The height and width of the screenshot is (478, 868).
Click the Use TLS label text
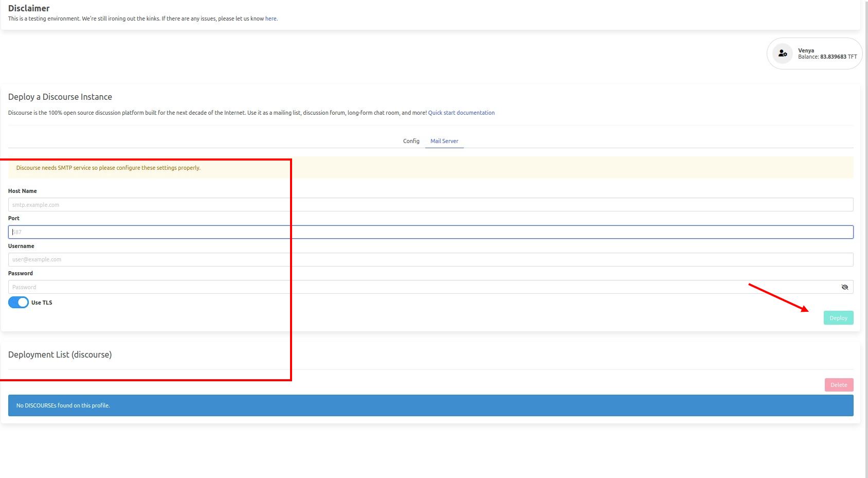pos(41,302)
